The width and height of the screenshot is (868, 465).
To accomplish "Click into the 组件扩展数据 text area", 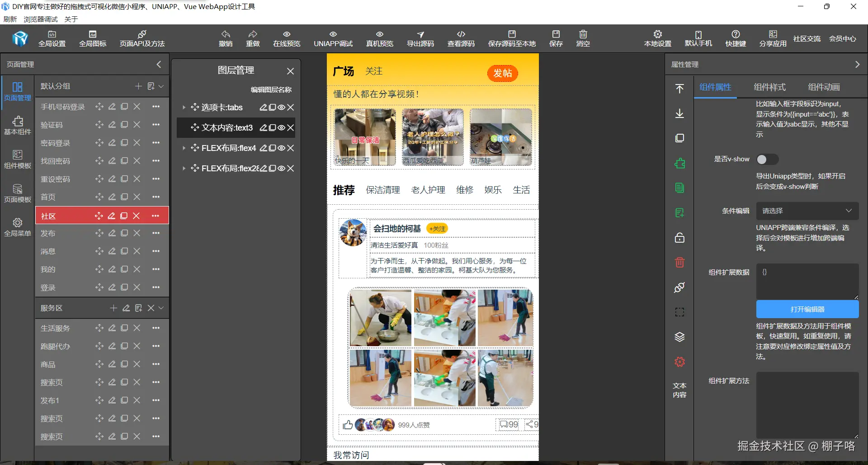I will pos(807,282).
